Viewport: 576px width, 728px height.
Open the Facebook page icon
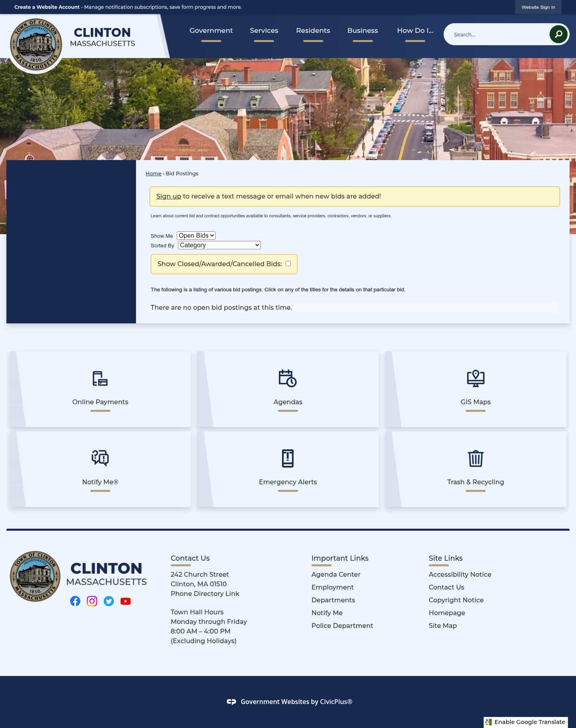[x=75, y=601]
